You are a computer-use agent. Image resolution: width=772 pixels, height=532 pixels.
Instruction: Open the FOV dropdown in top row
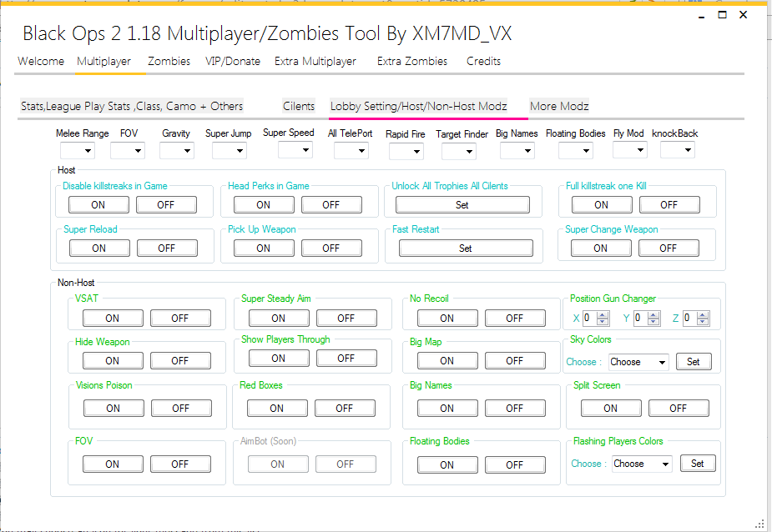click(128, 151)
